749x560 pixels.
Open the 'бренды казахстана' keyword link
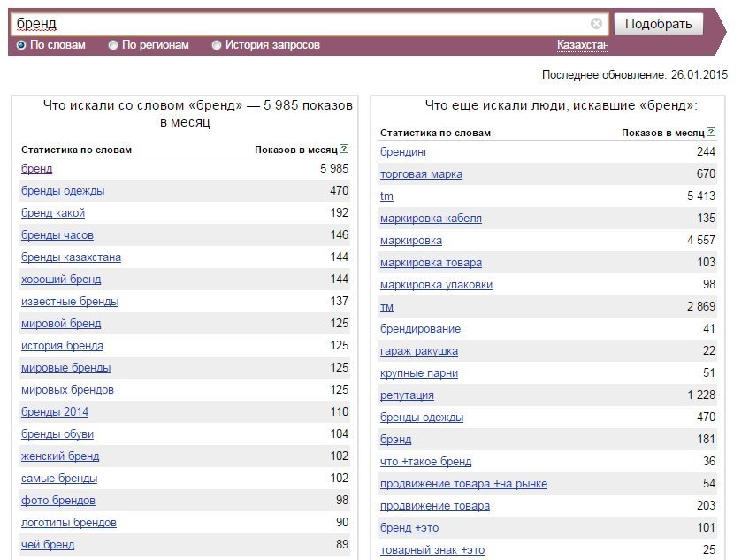coord(71,257)
